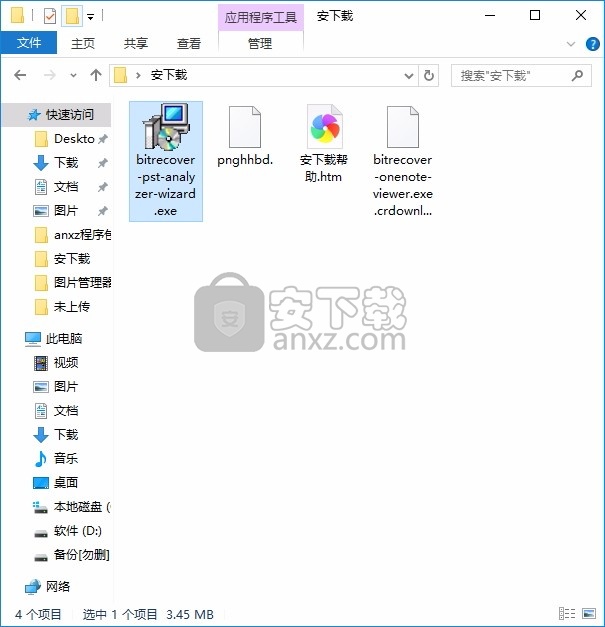This screenshot has height=627, width=605.
Task: Open 快速访问 in navigation pane
Action: point(57,115)
